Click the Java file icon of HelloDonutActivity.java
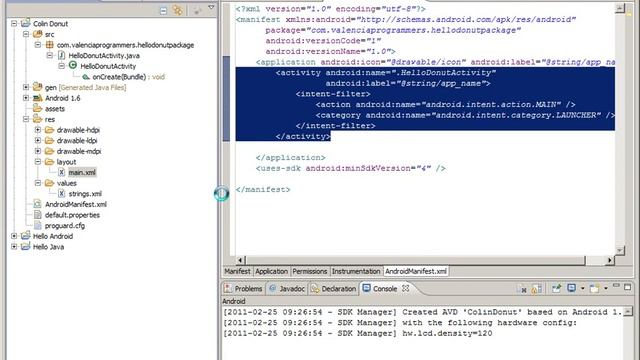The image size is (640, 360). [x=61, y=56]
